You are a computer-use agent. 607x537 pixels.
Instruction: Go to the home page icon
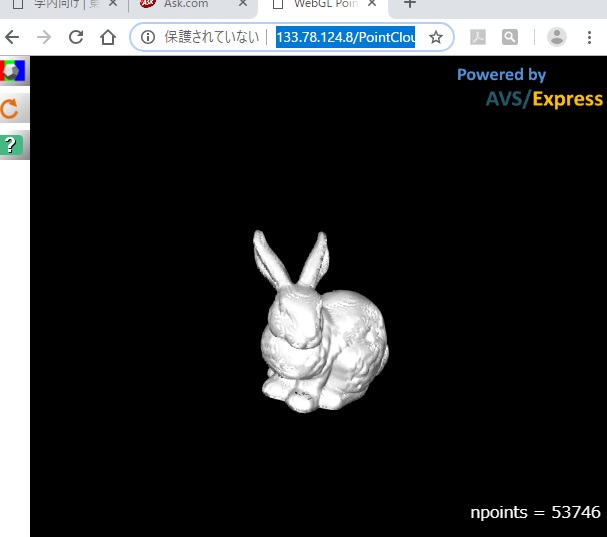point(108,37)
